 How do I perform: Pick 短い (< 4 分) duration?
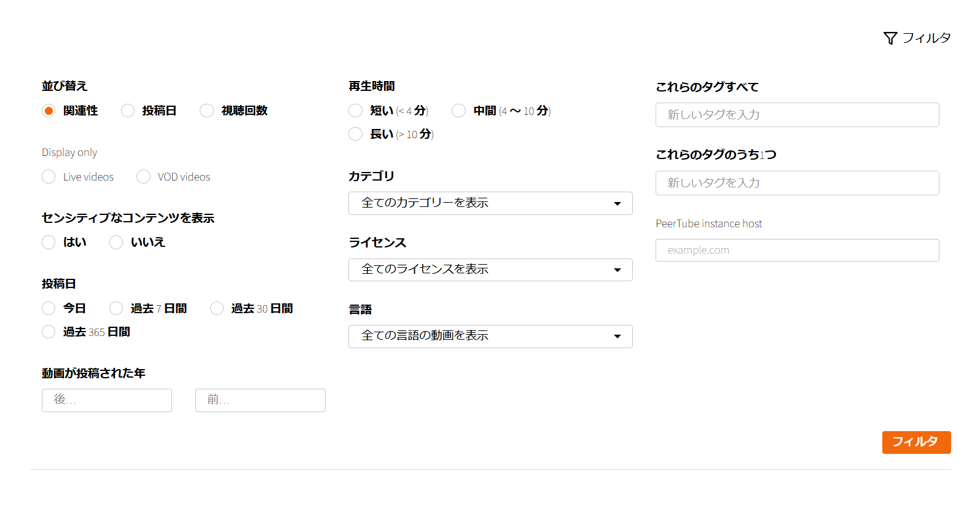point(355,111)
